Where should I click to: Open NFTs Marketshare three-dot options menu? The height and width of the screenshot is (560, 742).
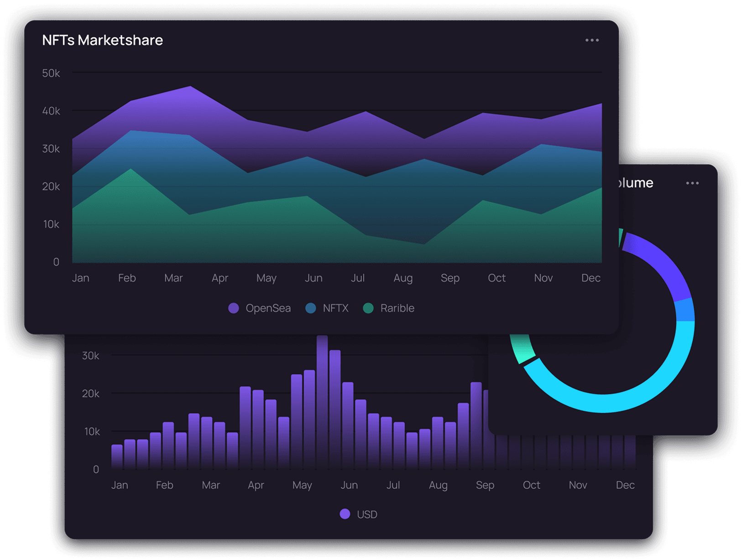click(x=592, y=40)
